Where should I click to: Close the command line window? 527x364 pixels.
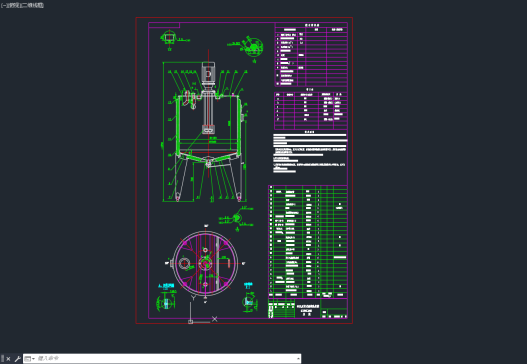(8, 359)
